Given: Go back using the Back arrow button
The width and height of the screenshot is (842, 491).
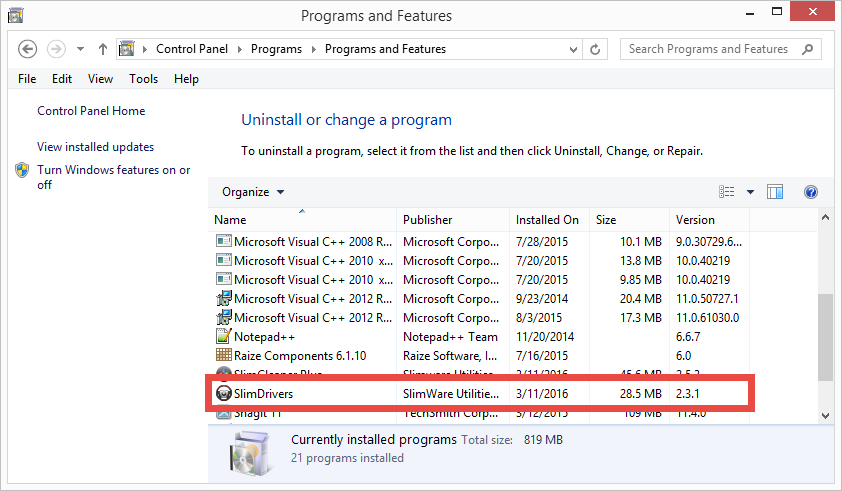Looking at the screenshot, I should click(27, 49).
